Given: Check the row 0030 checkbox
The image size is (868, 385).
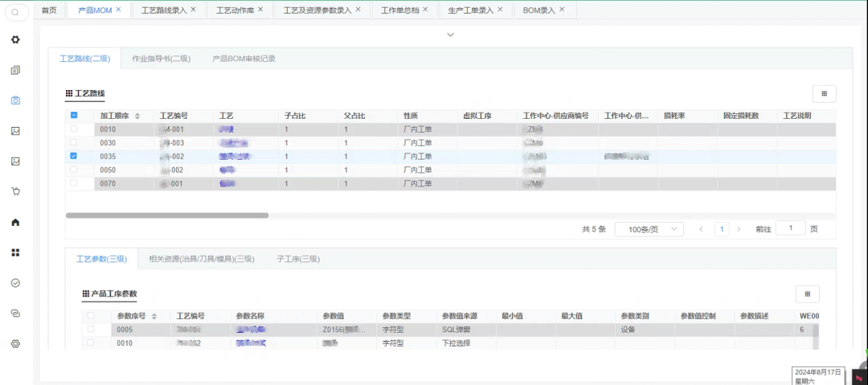Looking at the screenshot, I should tap(74, 142).
